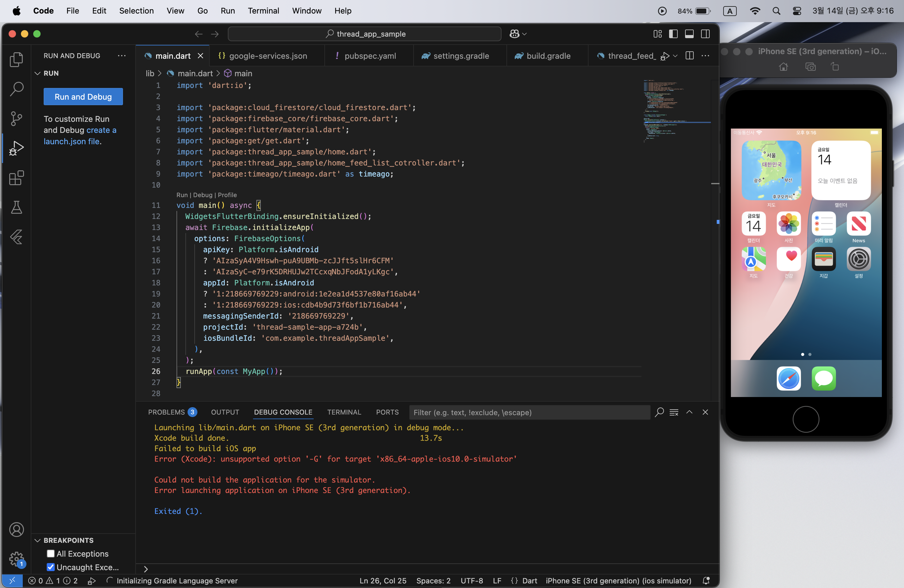Take screenshot with simulator camera icon
904x588 pixels.
tap(811, 67)
